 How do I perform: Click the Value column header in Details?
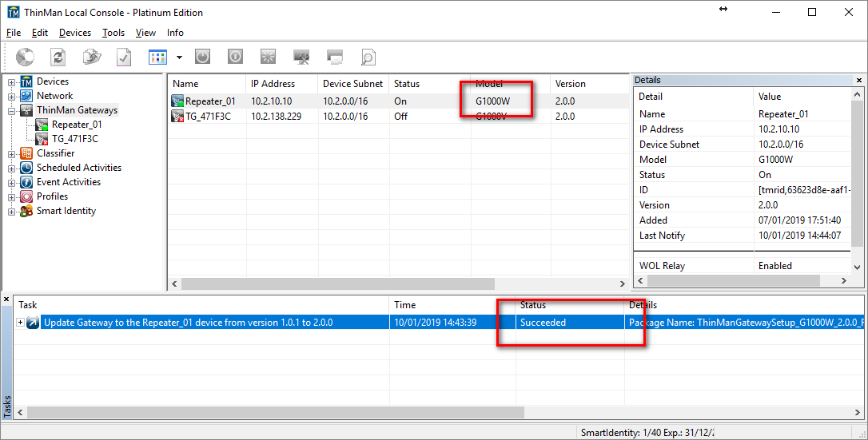point(802,96)
